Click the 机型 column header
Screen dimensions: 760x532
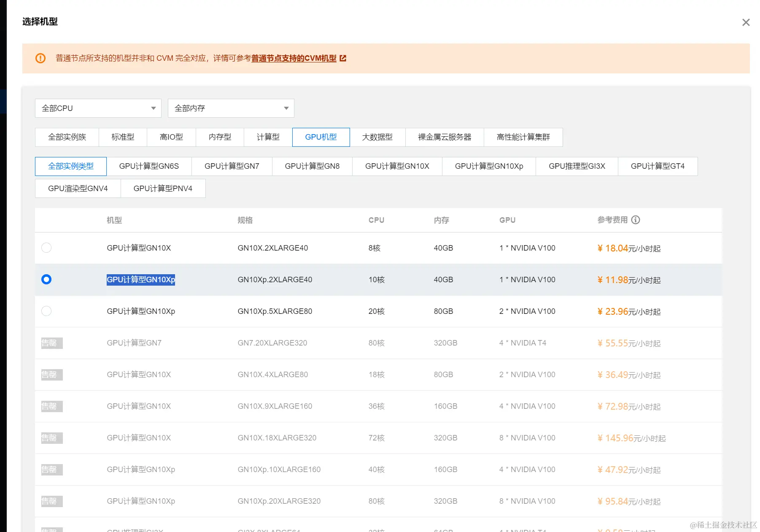point(114,220)
